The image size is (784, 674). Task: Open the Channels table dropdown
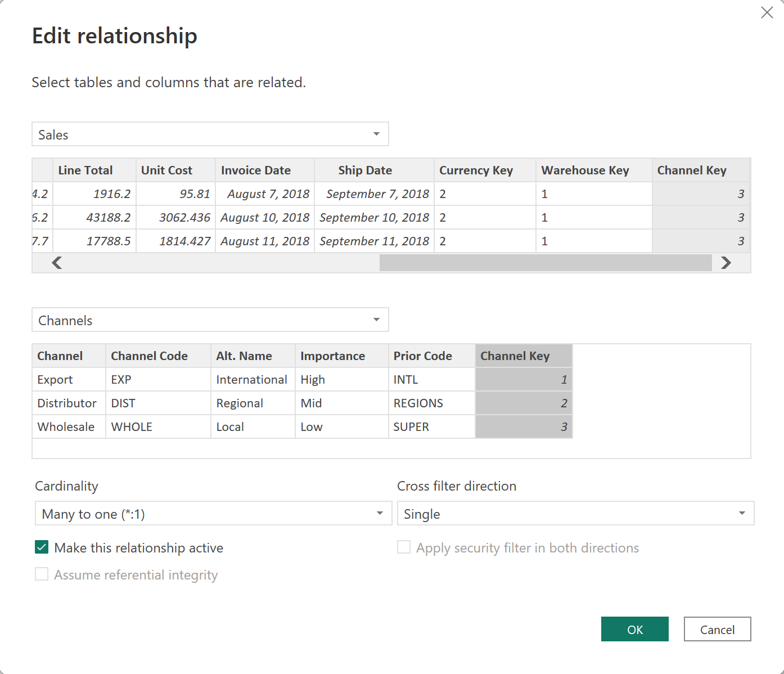pos(210,320)
